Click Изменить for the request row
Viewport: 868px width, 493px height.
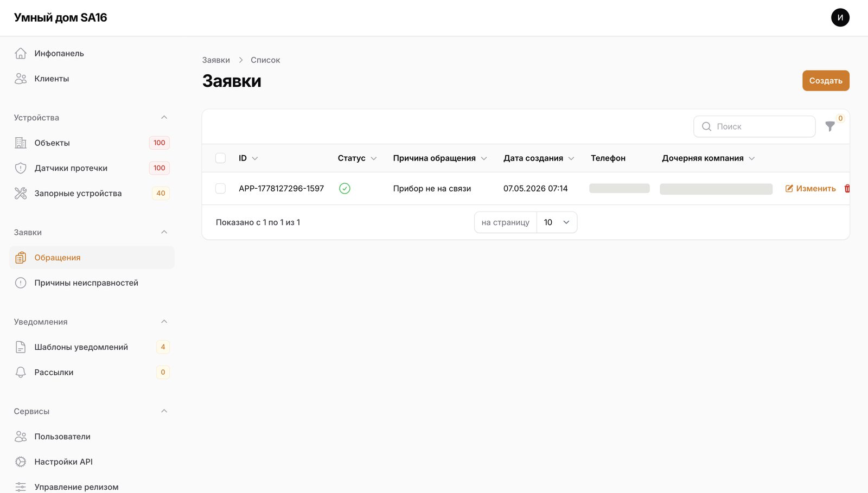(810, 189)
